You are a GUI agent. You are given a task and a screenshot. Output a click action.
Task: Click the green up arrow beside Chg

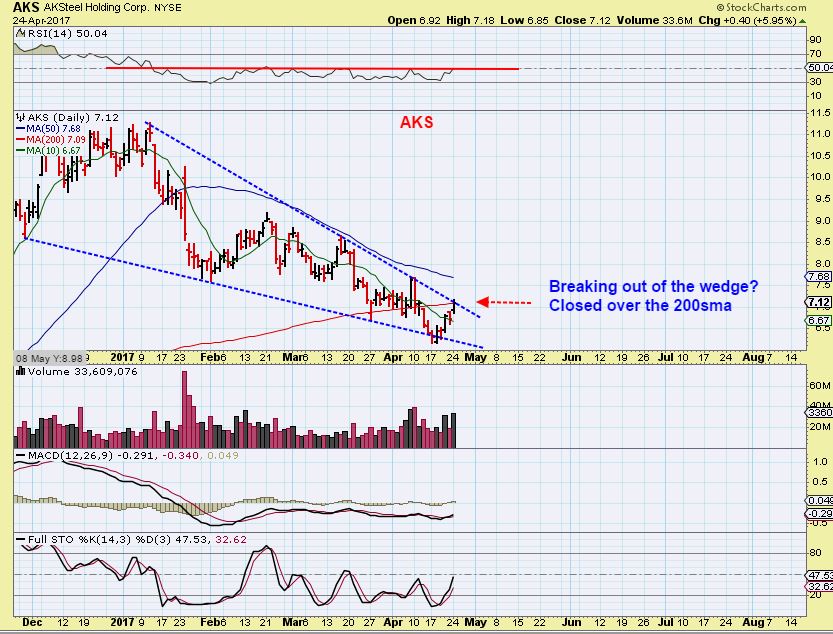click(803, 21)
